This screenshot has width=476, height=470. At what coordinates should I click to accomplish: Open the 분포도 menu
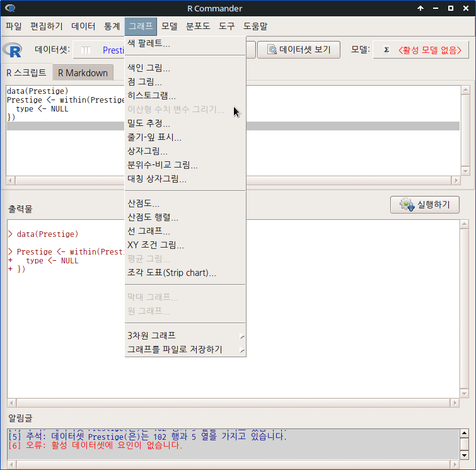(x=198, y=26)
